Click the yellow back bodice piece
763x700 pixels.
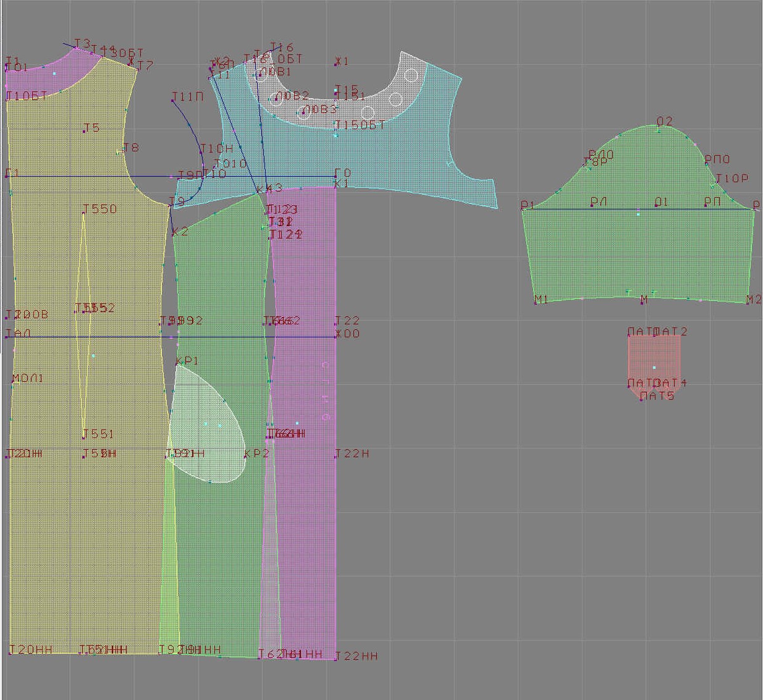click(49, 247)
